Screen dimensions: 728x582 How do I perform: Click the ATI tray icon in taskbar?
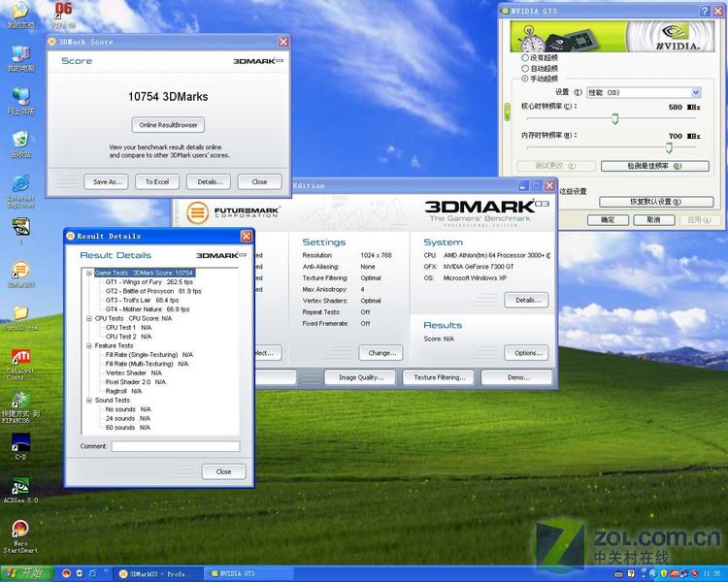point(675,574)
